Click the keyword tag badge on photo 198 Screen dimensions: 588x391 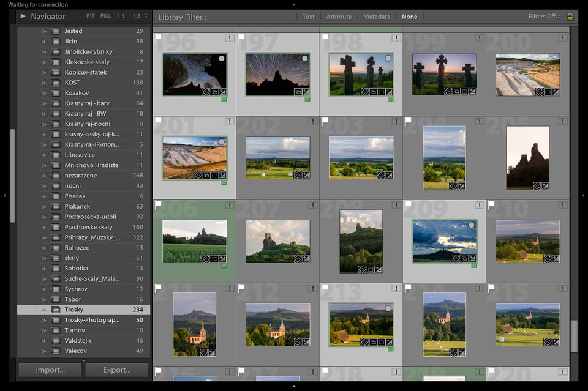364,92
